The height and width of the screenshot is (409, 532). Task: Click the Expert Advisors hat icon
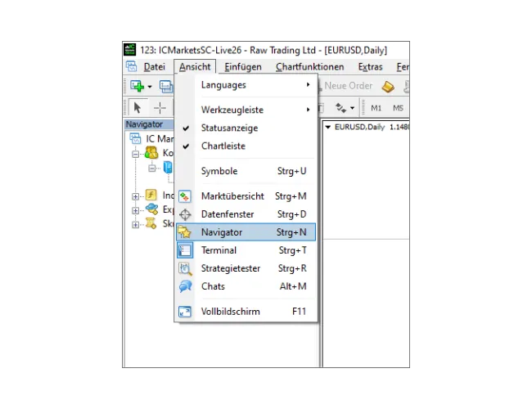[x=151, y=209]
